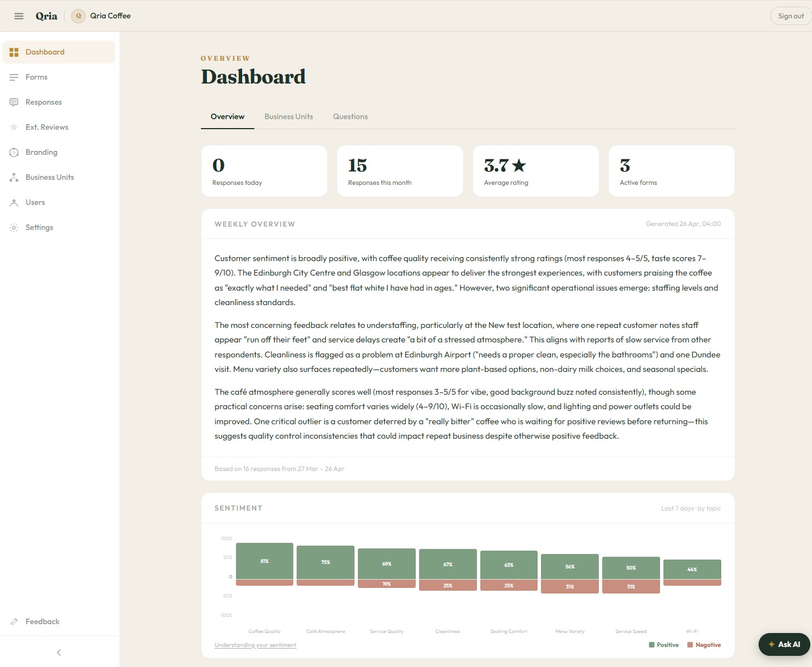Click the green Positive legend swatch
The width and height of the screenshot is (812, 667).
[652, 645]
